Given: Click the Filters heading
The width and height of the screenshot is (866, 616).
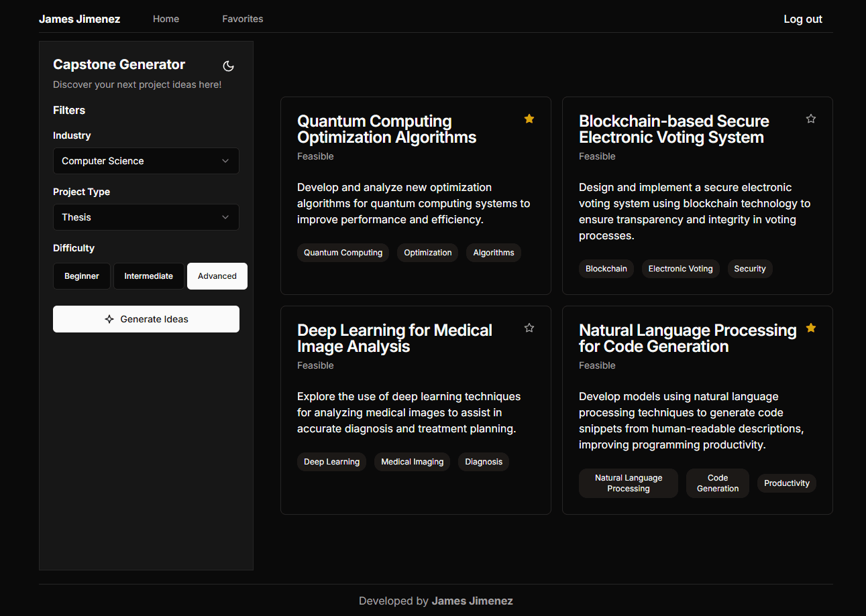Looking at the screenshot, I should 69,110.
